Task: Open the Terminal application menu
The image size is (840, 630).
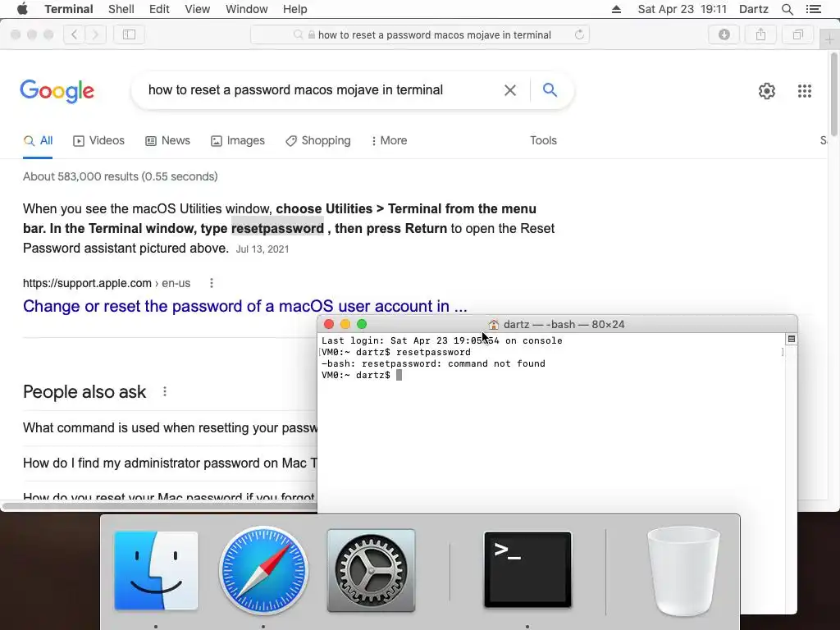Action: tap(69, 9)
